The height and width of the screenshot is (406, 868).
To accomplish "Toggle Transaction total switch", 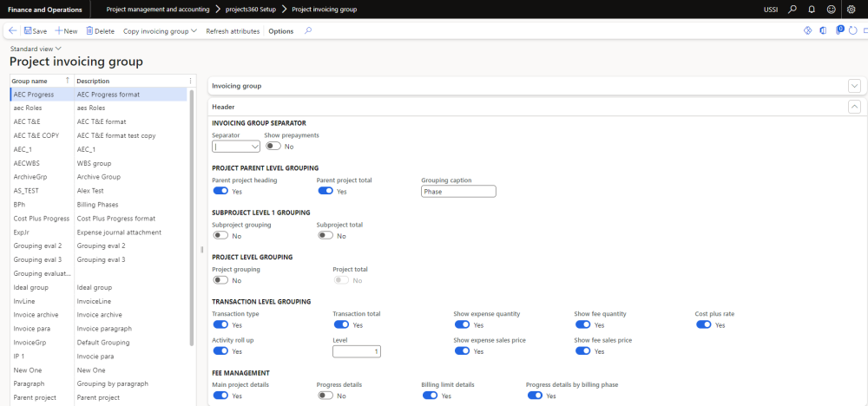I will (341, 324).
